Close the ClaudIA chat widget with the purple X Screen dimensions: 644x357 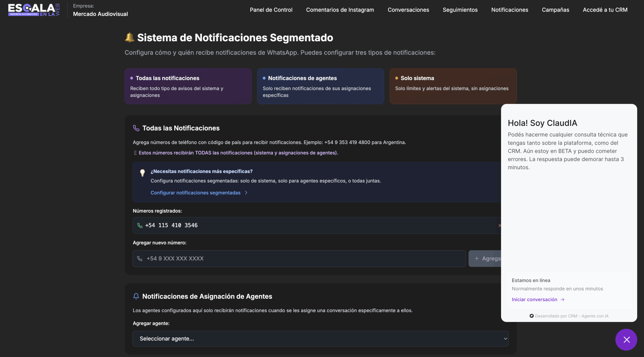tap(626, 339)
